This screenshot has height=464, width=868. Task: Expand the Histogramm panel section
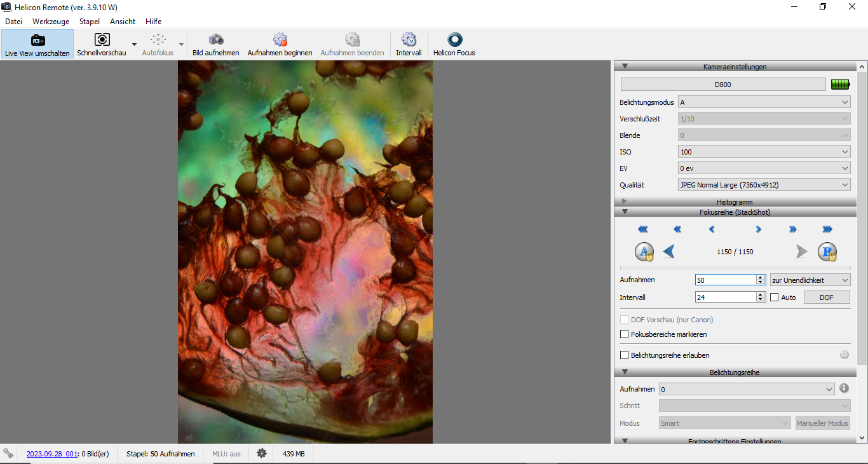(734, 202)
